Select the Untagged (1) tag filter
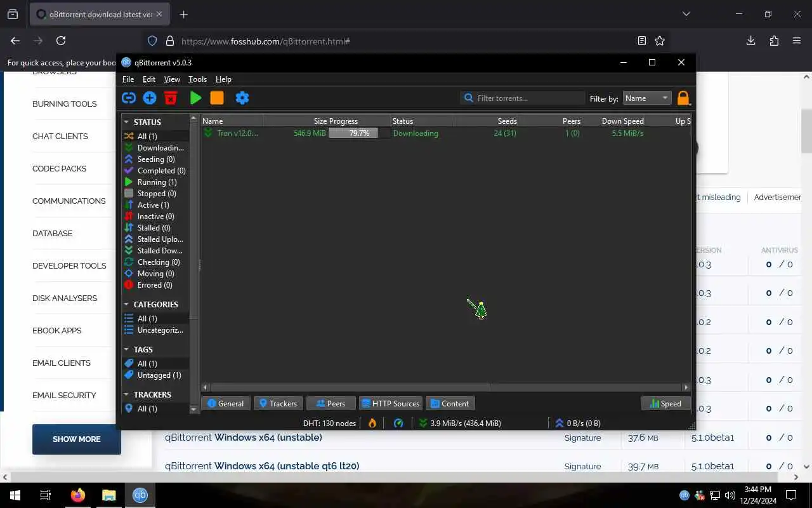 coord(155,375)
